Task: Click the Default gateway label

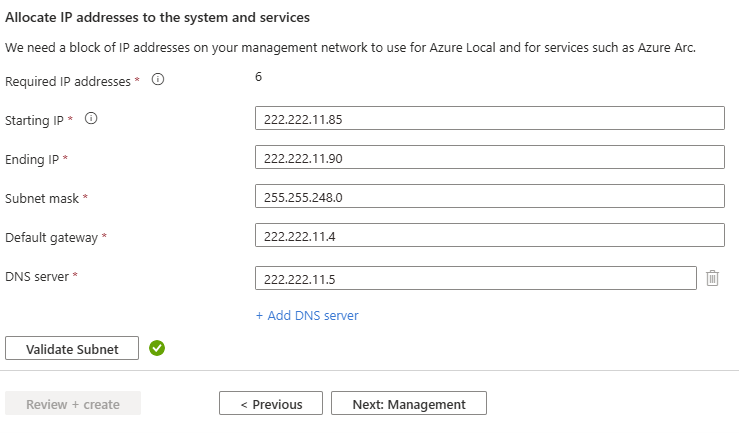Action: [x=51, y=237]
